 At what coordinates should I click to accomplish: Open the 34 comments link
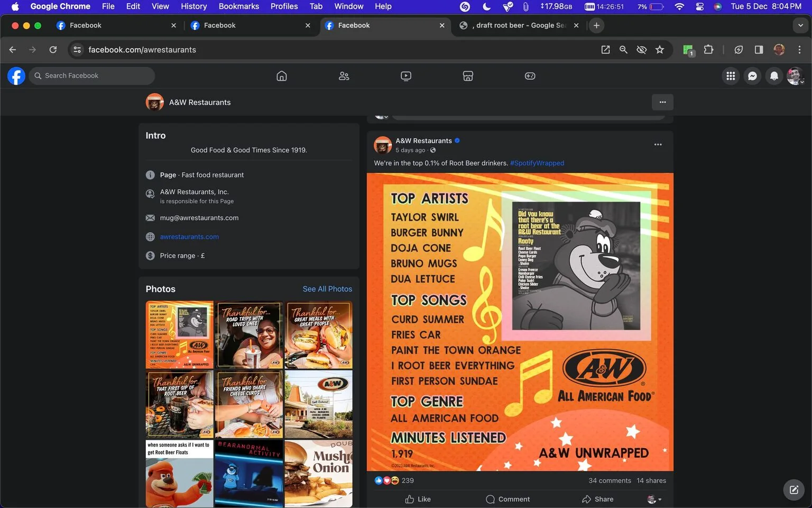click(610, 480)
